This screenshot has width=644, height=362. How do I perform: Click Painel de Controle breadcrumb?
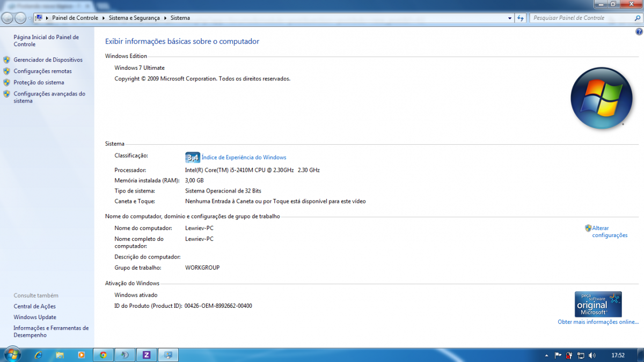tap(75, 18)
